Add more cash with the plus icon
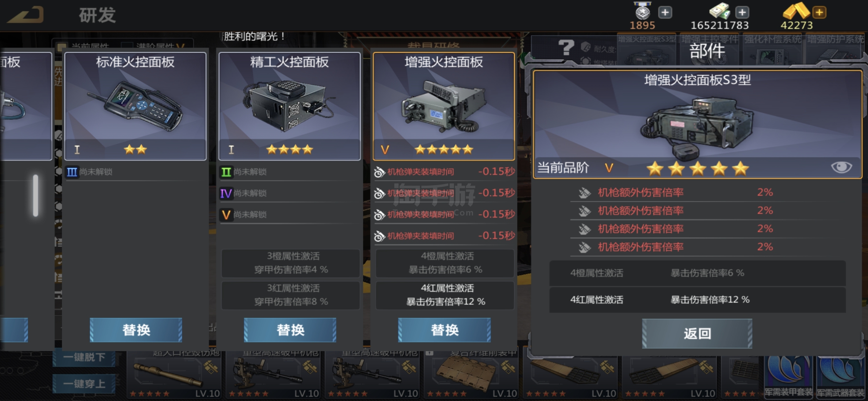868x401 pixels. coord(742,13)
